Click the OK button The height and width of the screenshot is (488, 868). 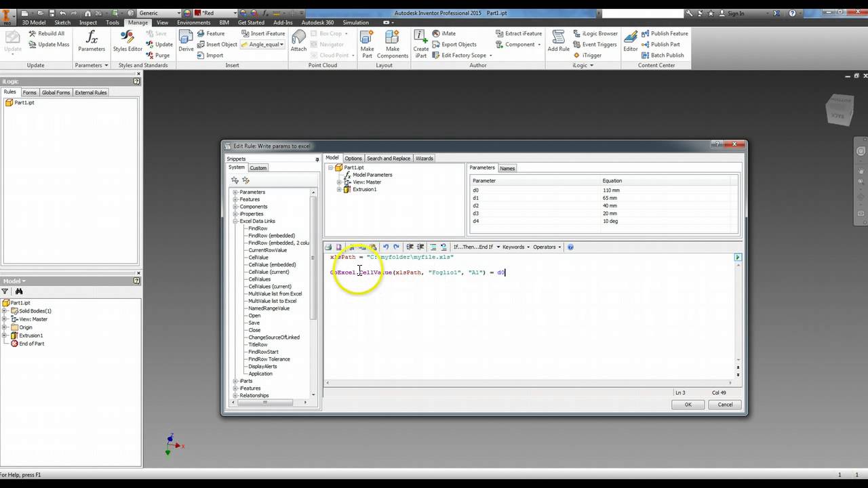688,405
